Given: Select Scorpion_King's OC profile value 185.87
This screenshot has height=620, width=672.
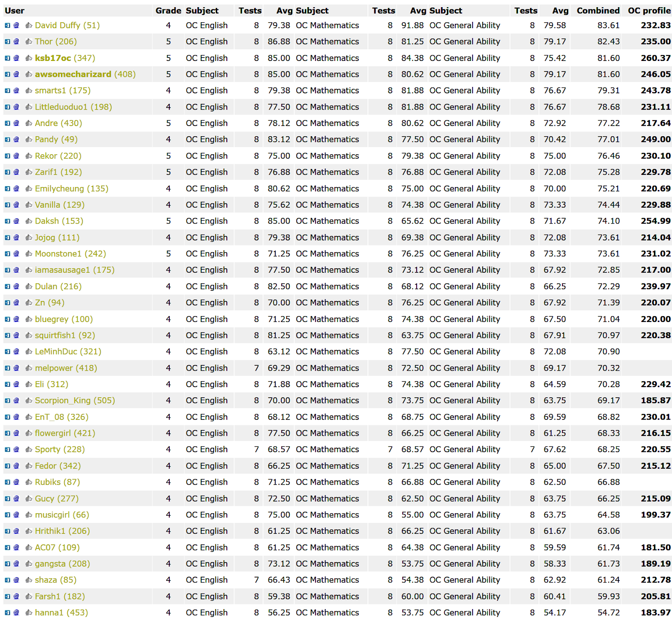Looking at the screenshot, I should click(656, 401).
